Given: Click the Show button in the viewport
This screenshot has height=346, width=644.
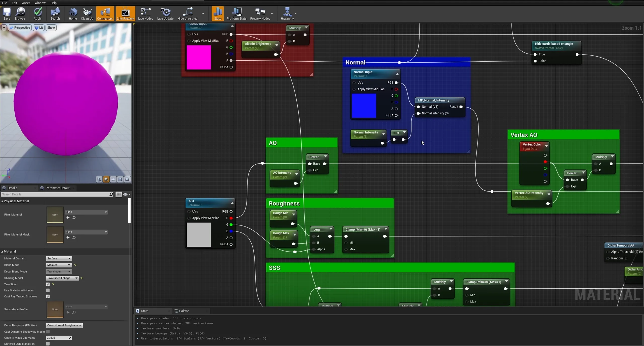Looking at the screenshot, I should click(x=51, y=28).
